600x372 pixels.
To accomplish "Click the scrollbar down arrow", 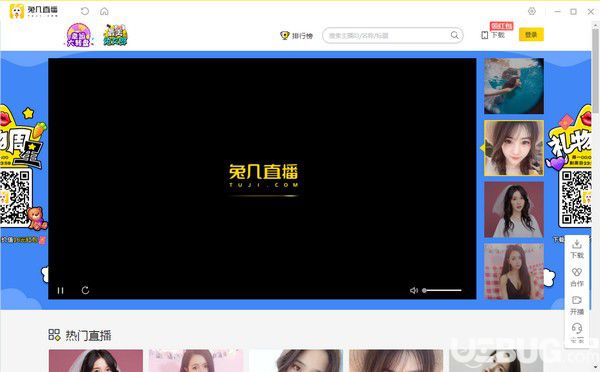I will coord(596,368).
